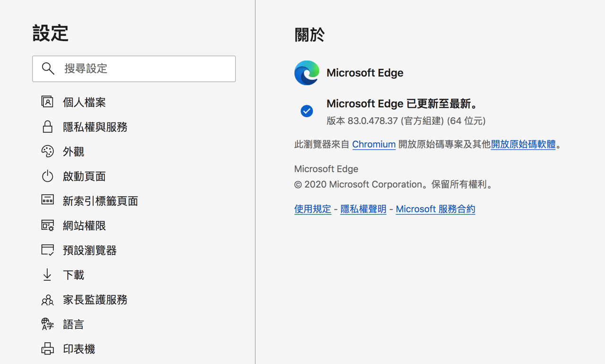Screen dimensions: 605x364
Task: Click the lock icon beside 隱私權與服務
Action: 47,127
